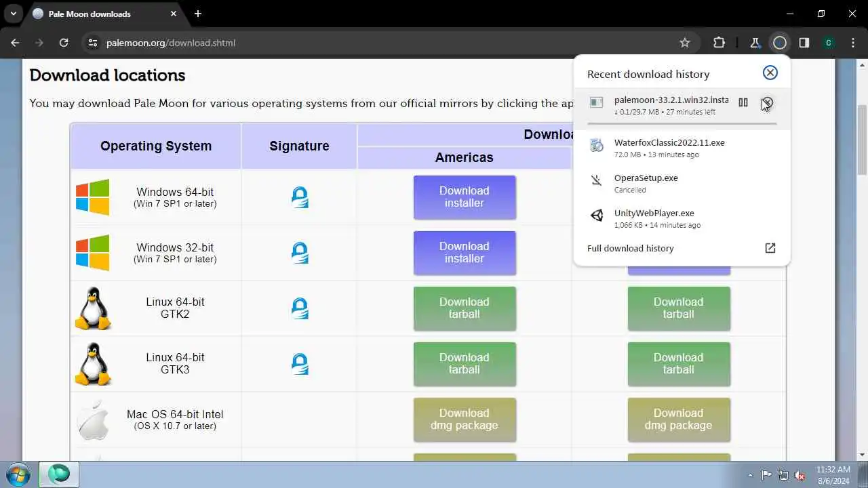Close the Pale Moon downloads tab
This screenshot has width=868, height=488.
coord(173,14)
